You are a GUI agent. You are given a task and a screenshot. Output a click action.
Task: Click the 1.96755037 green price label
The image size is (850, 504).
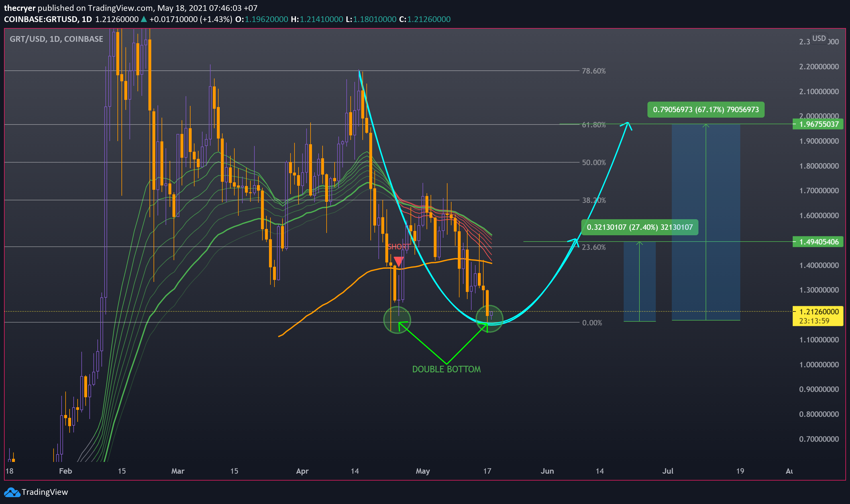pos(818,124)
